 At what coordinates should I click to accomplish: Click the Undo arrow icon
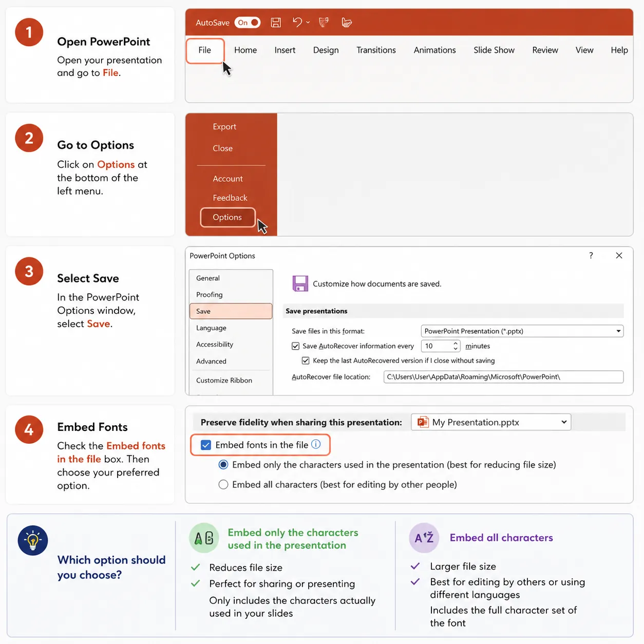click(297, 22)
